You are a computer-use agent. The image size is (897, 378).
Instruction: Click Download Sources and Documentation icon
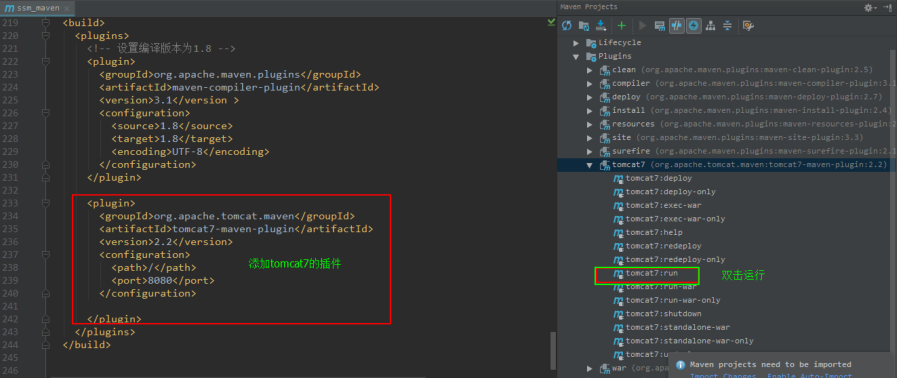(x=601, y=25)
